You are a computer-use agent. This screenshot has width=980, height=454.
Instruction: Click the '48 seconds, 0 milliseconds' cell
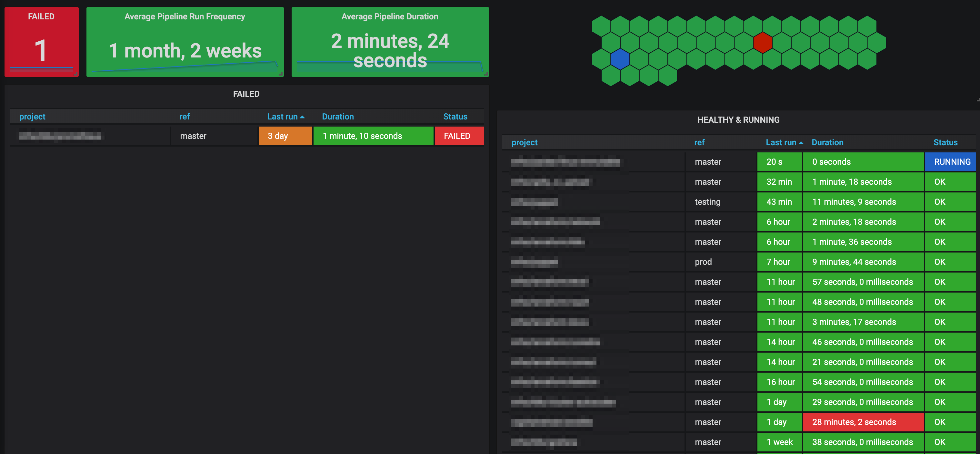pos(863,302)
